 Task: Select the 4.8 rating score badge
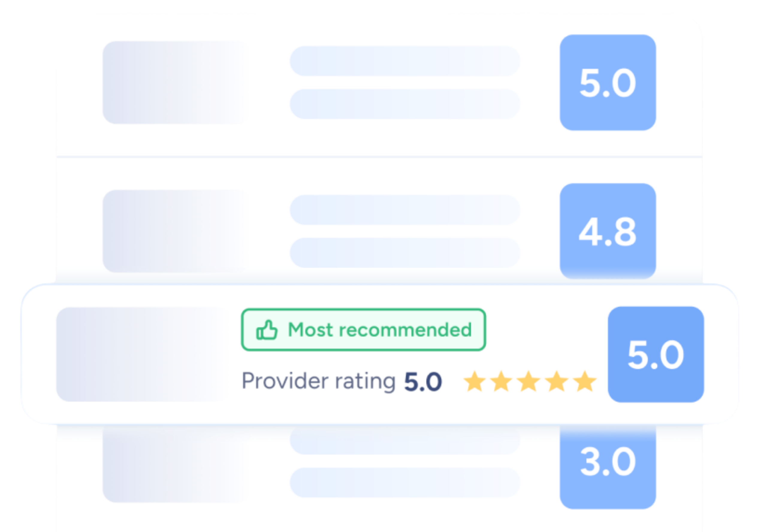click(x=608, y=231)
